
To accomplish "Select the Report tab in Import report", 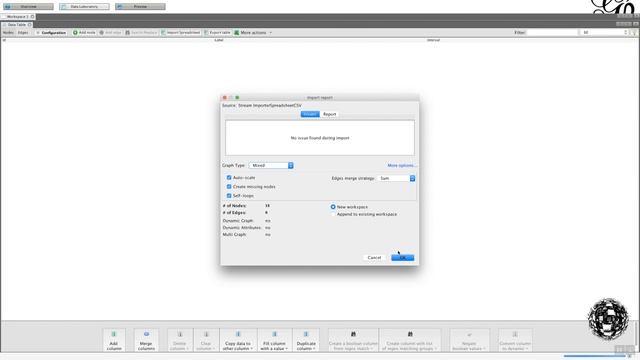I will pos(329,114).
